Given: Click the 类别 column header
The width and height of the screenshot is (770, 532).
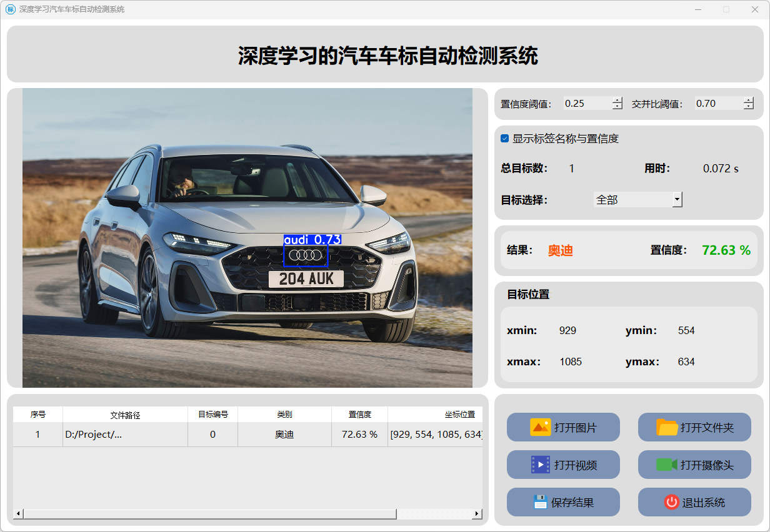Looking at the screenshot, I should click(x=284, y=415).
